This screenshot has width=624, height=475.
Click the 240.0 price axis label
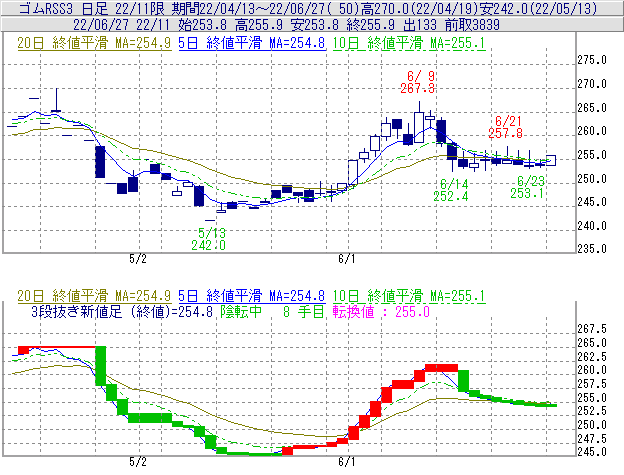pos(592,226)
